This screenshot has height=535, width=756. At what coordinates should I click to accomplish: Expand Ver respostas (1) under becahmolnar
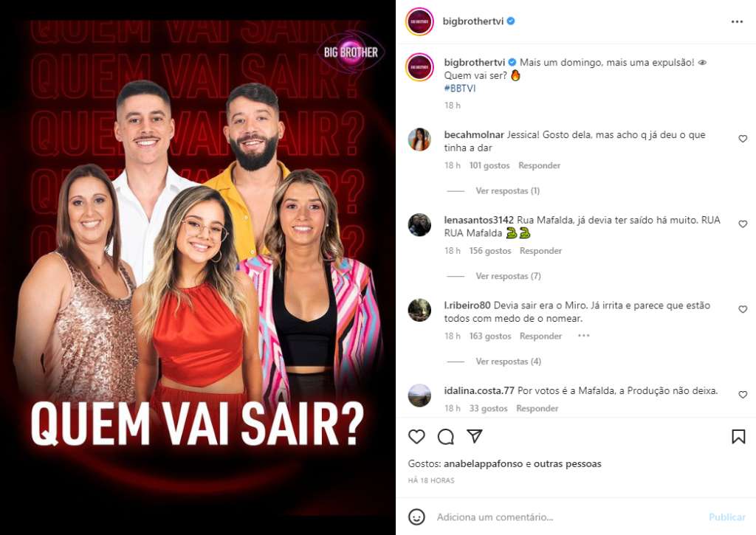click(x=508, y=191)
